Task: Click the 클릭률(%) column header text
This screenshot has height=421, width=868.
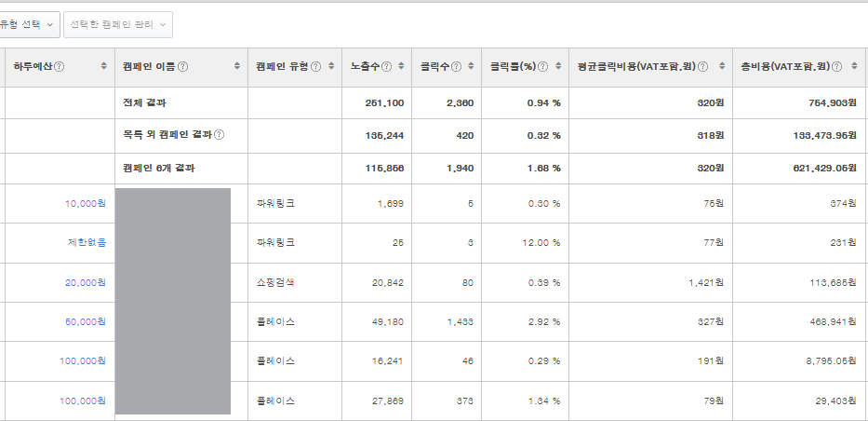Action: [x=514, y=66]
